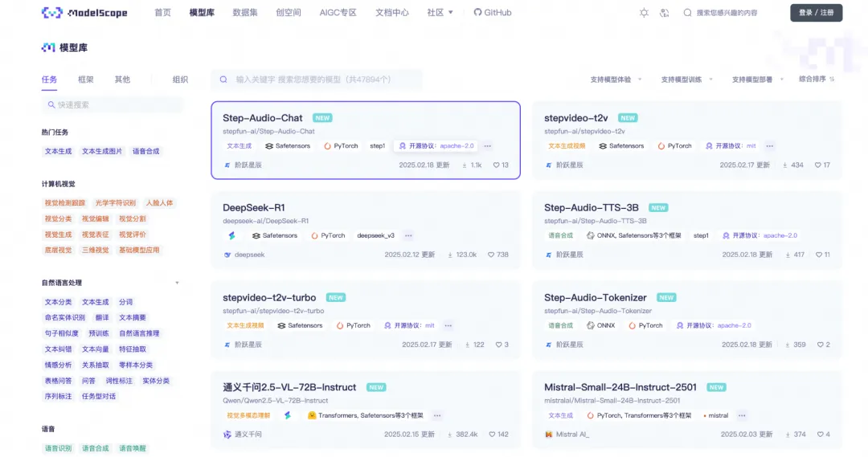Click the header search magnifier icon
This screenshot has height=457, width=868.
click(x=687, y=13)
